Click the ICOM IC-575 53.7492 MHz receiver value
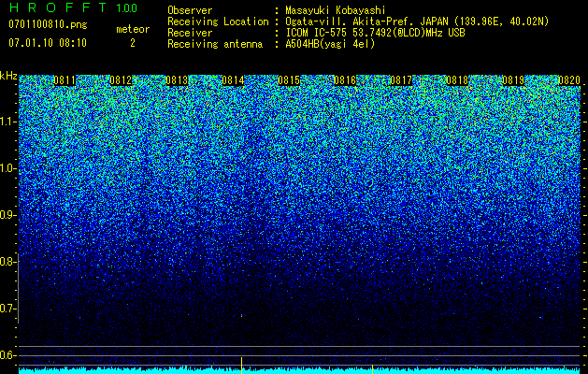This screenshot has width=588, height=374. [x=375, y=33]
